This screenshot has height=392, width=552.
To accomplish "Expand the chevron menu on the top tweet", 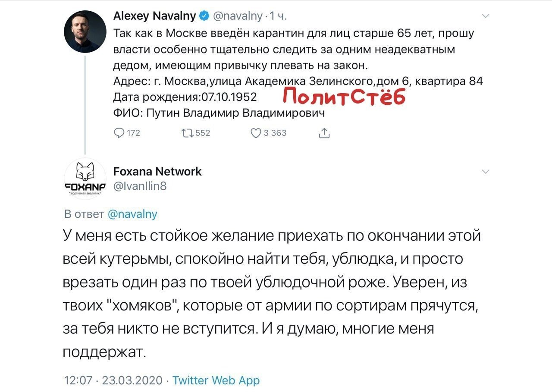I will (x=485, y=16).
